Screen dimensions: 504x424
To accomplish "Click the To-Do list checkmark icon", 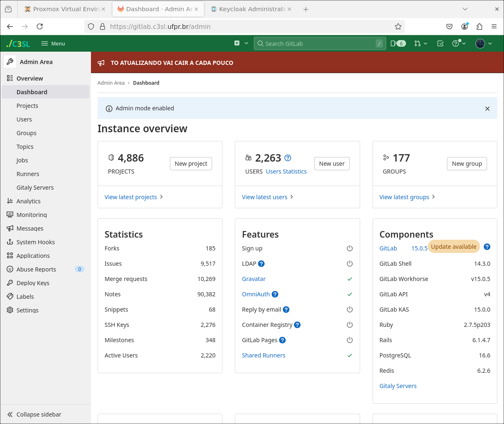I will tap(440, 43).
